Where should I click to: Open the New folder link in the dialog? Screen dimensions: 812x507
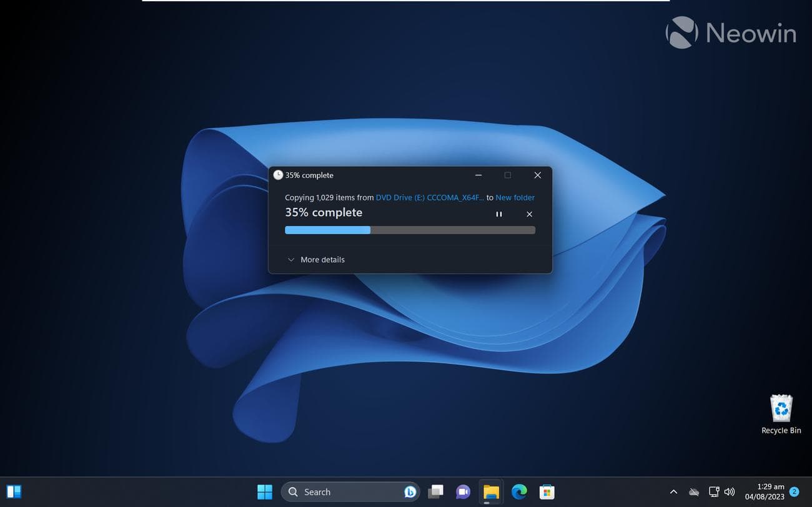(x=515, y=197)
